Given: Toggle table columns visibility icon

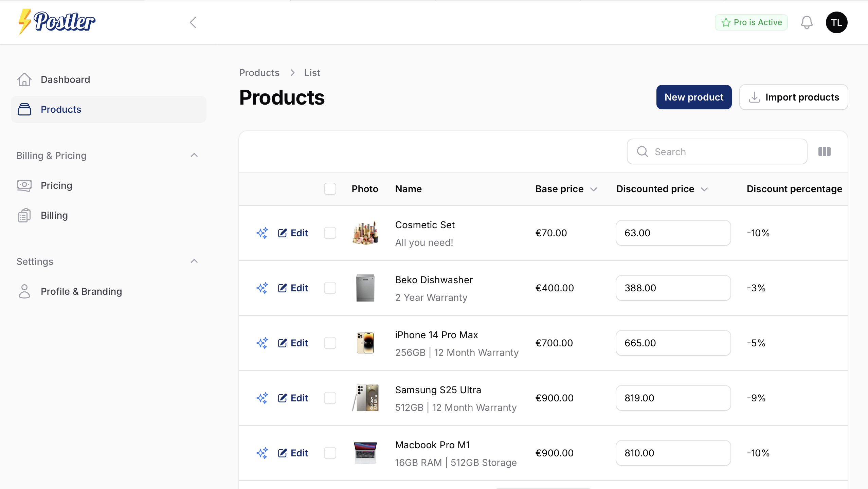Looking at the screenshot, I should 824,151.
